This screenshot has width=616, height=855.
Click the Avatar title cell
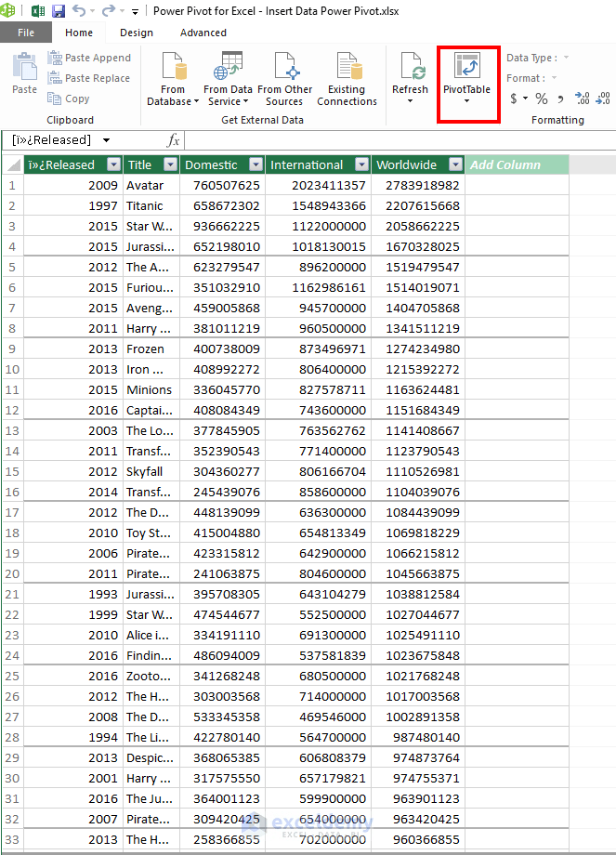tap(151, 185)
